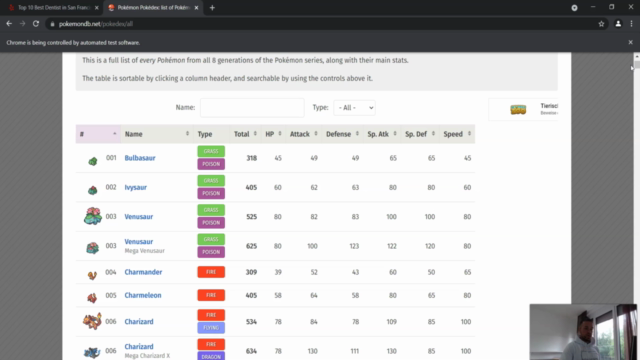
Task: Open the Chrome three-dot menu
Action: coord(631,24)
